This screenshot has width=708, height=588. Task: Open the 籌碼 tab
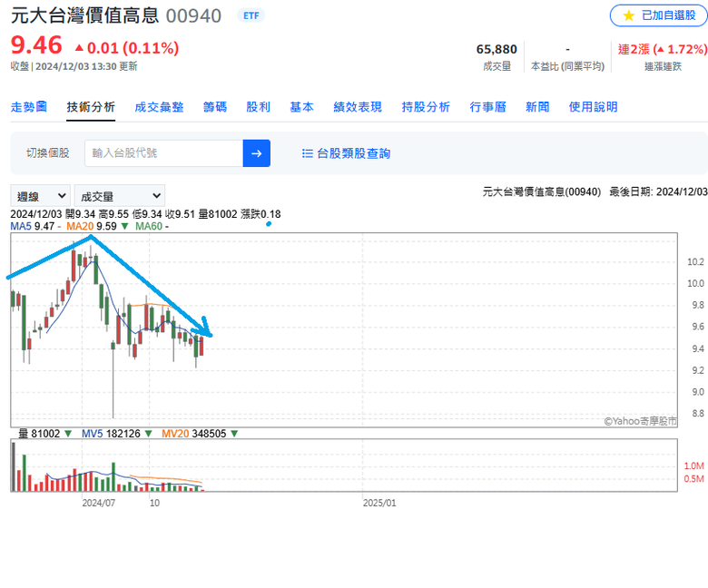pos(215,107)
